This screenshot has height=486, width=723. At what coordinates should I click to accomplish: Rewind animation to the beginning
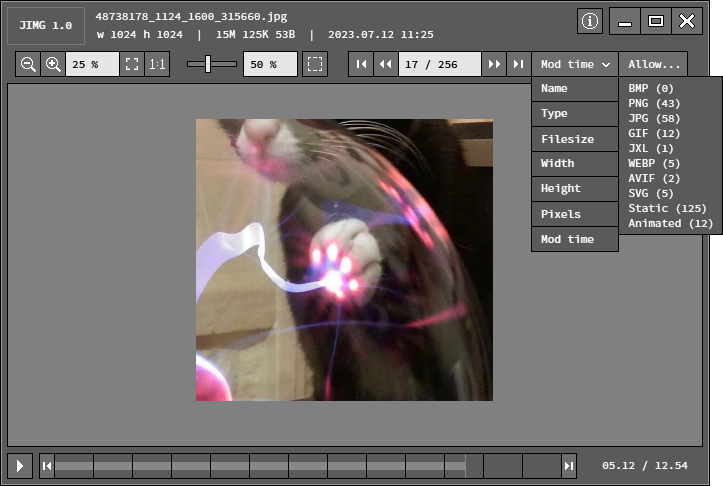(x=47, y=466)
